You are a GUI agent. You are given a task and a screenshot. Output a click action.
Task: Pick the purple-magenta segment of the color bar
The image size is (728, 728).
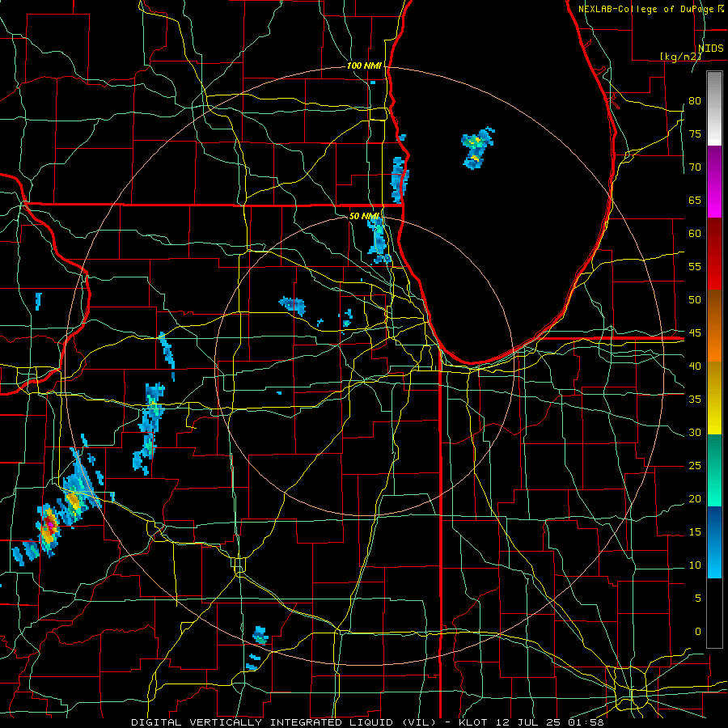click(x=714, y=182)
